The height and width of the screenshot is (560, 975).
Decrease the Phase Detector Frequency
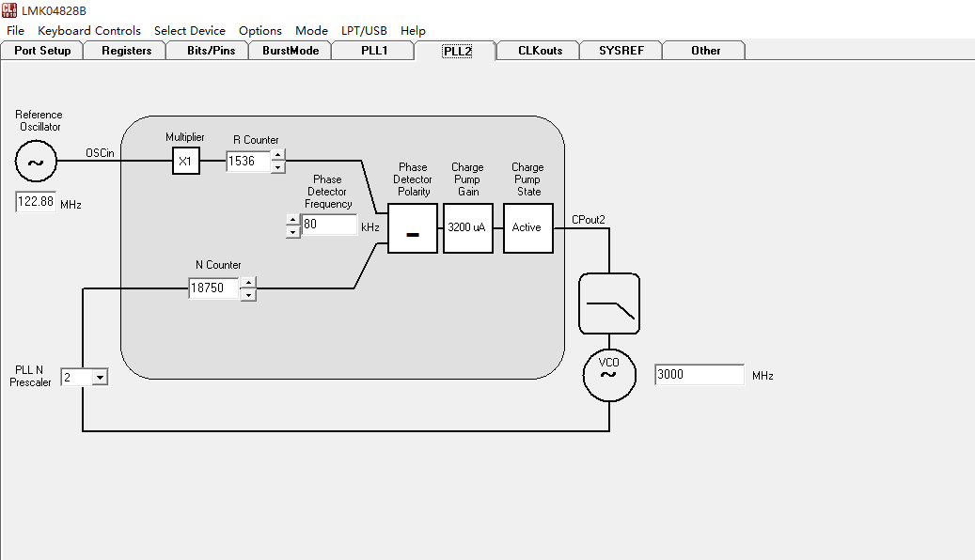(292, 232)
